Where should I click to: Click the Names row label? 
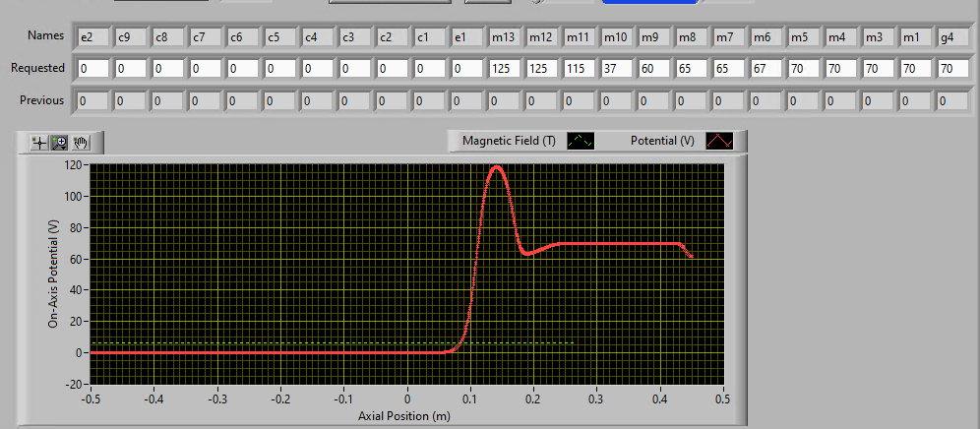tap(45, 35)
